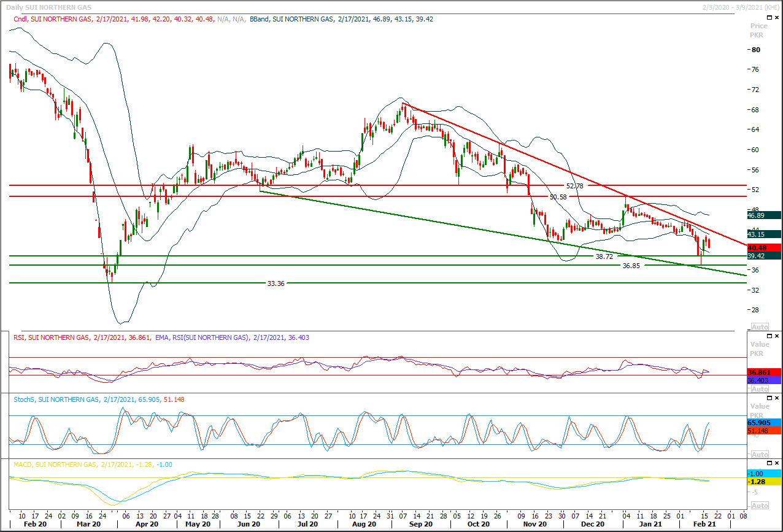Click Auto scale button in RSI panel

(x=760, y=389)
